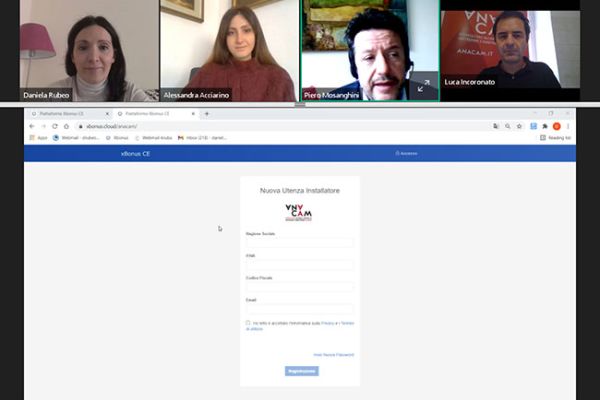Open the Webmail Aruba bookmark

[153, 138]
